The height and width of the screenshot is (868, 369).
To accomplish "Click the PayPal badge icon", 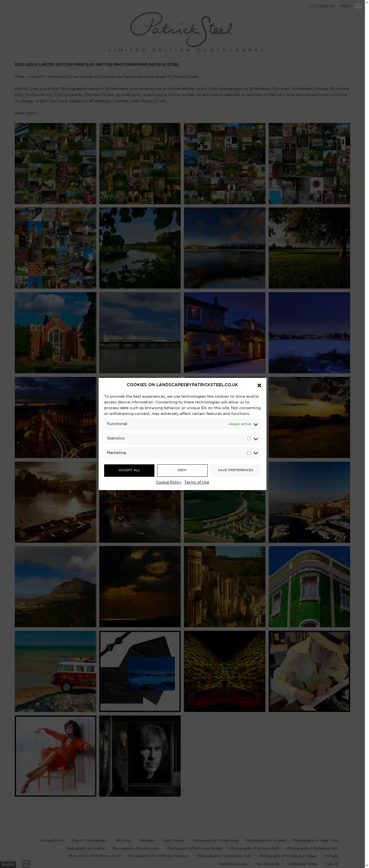I will 8,864.
